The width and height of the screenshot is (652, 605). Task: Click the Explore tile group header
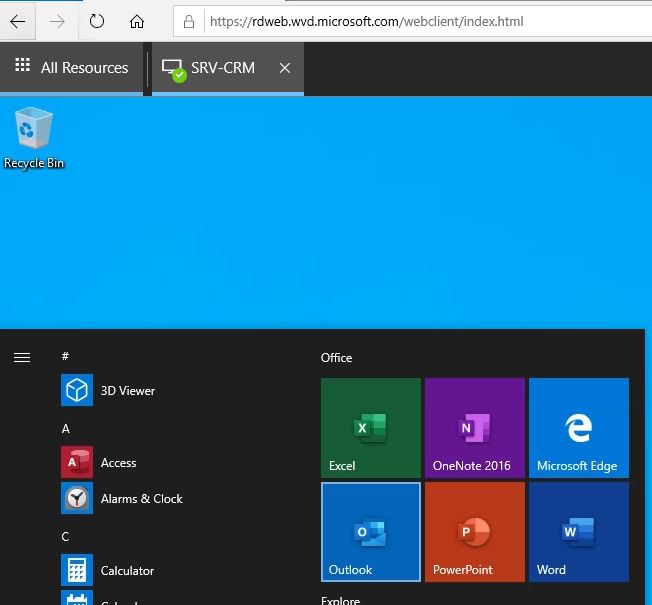[x=341, y=600]
